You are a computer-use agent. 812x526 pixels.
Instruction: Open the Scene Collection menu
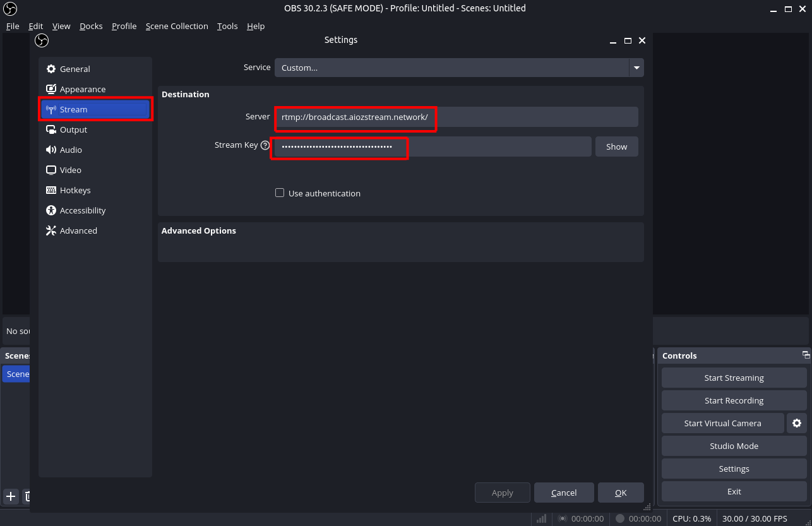tap(177, 26)
